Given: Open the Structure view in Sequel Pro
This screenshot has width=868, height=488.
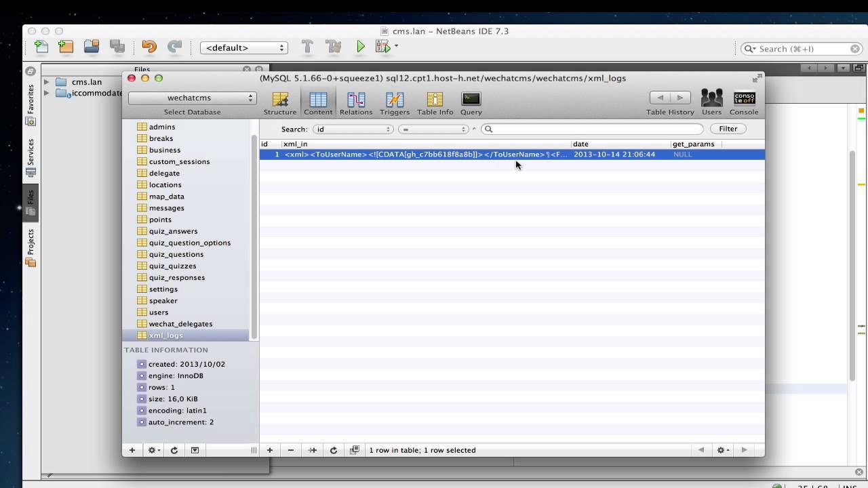Looking at the screenshot, I should pyautogui.click(x=280, y=103).
